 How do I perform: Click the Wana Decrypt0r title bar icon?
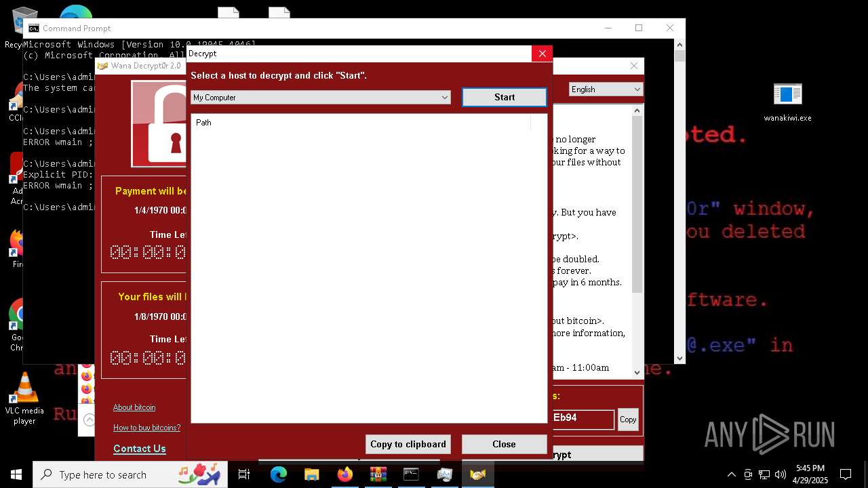[x=103, y=66]
